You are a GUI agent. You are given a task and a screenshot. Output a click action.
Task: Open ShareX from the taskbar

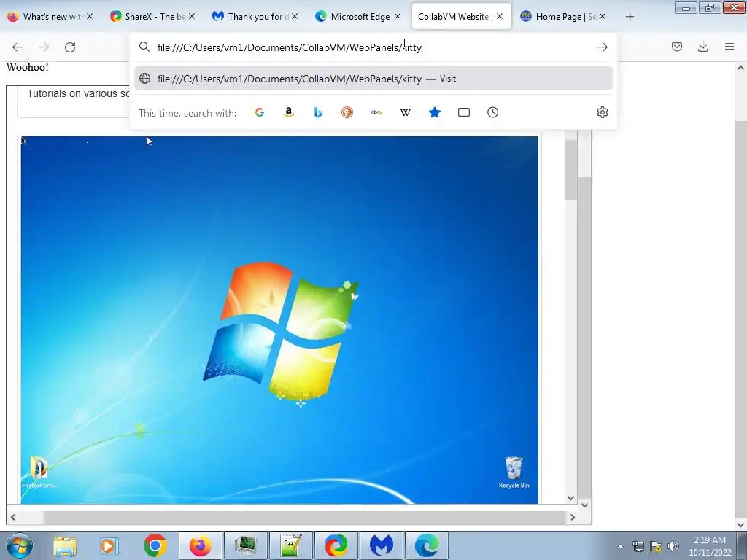336,545
